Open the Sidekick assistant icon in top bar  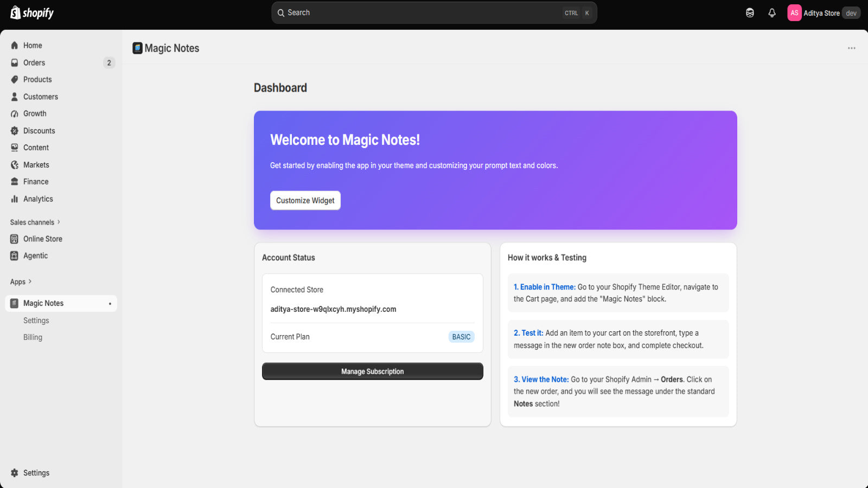[x=750, y=13]
